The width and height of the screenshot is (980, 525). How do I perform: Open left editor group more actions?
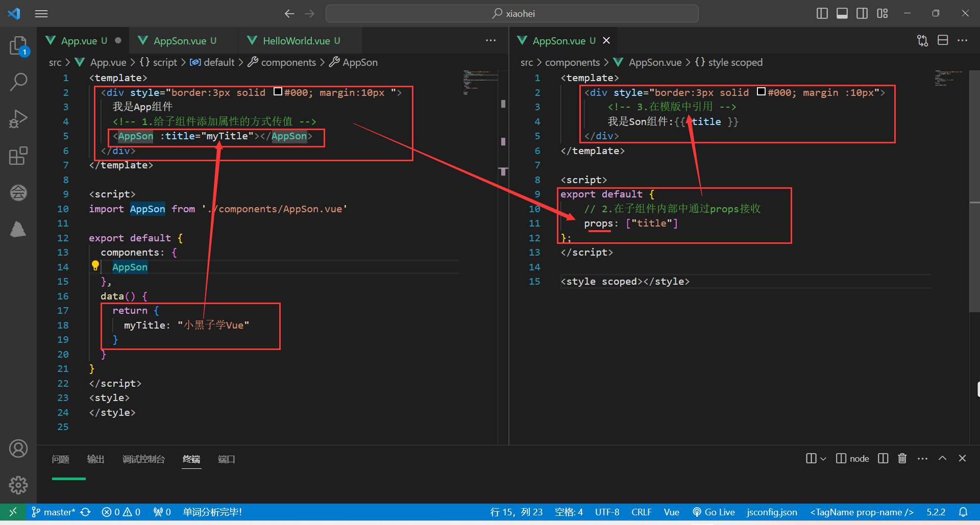pyautogui.click(x=491, y=40)
